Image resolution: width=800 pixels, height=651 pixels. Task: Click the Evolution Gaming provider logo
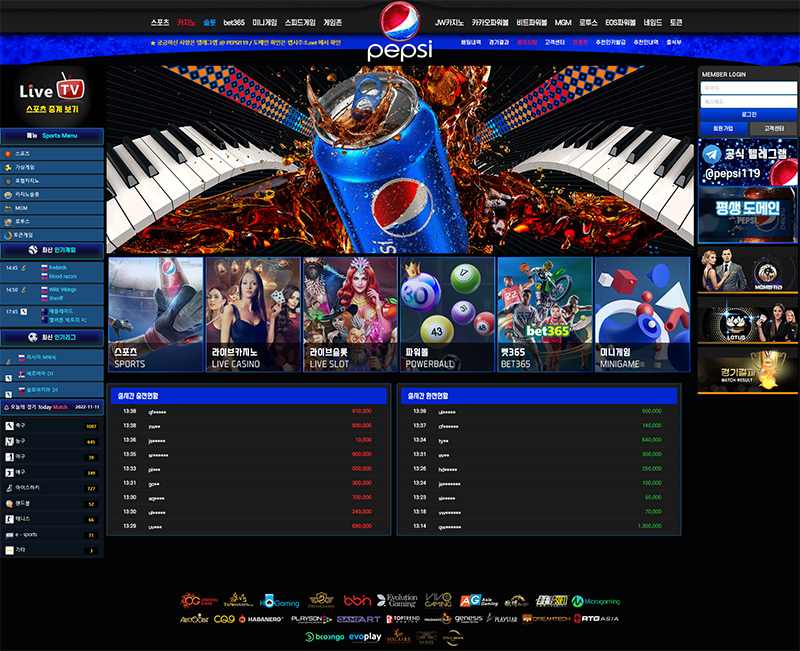[397, 600]
